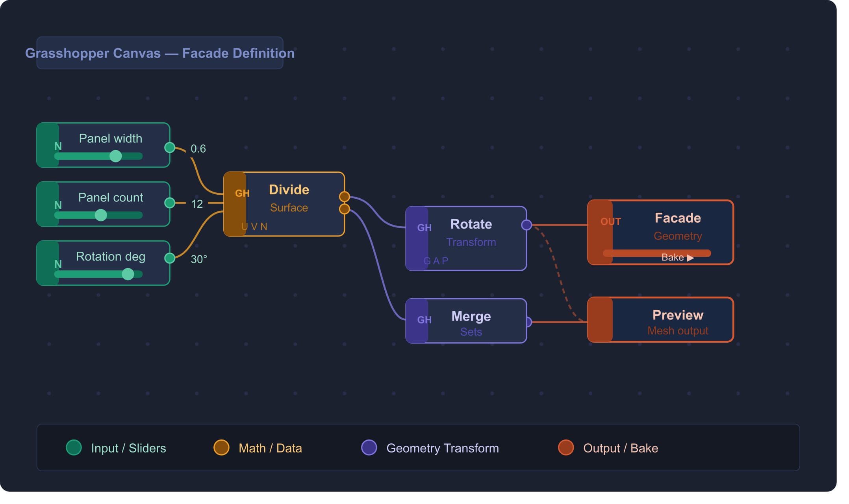Click the Merge node output port
The width and height of the screenshot is (849, 504).
click(x=528, y=322)
